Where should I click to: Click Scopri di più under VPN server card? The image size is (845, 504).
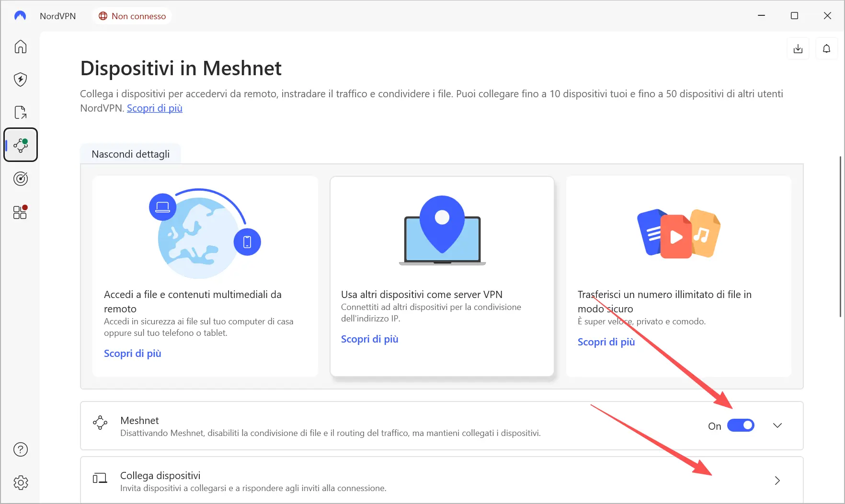pyautogui.click(x=370, y=339)
